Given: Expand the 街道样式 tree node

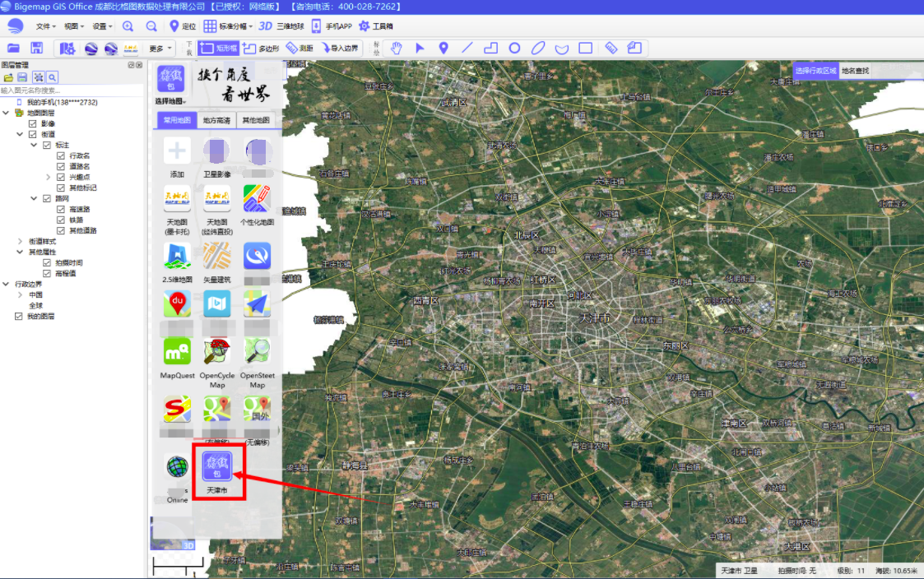Looking at the screenshot, I should click(20, 241).
